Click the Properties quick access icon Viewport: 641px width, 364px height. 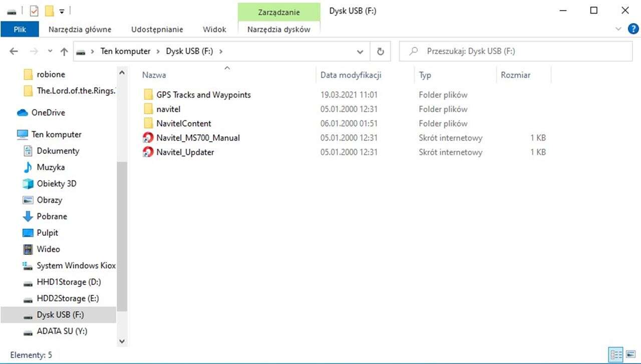pyautogui.click(x=34, y=11)
